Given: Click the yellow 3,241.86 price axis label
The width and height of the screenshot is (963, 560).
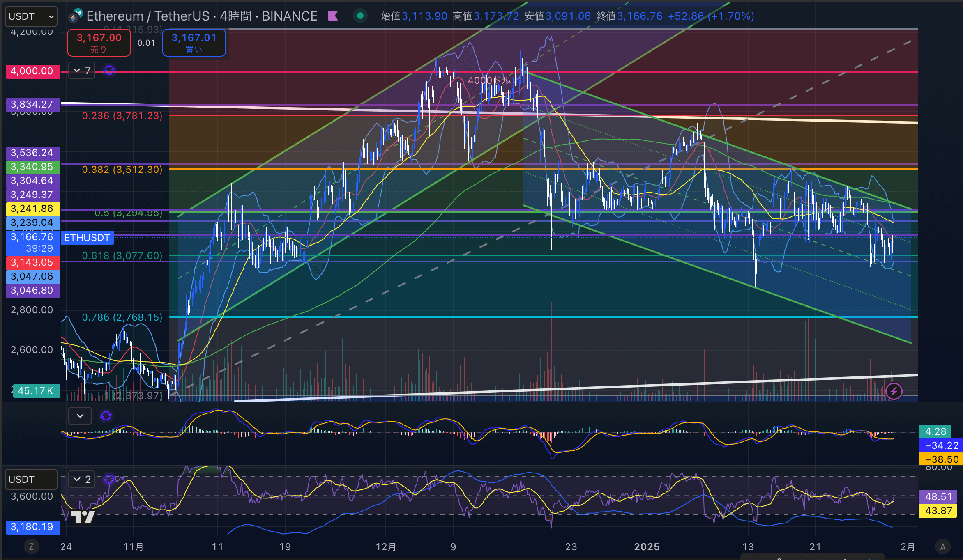Looking at the screenshot, I should (32, 209).
